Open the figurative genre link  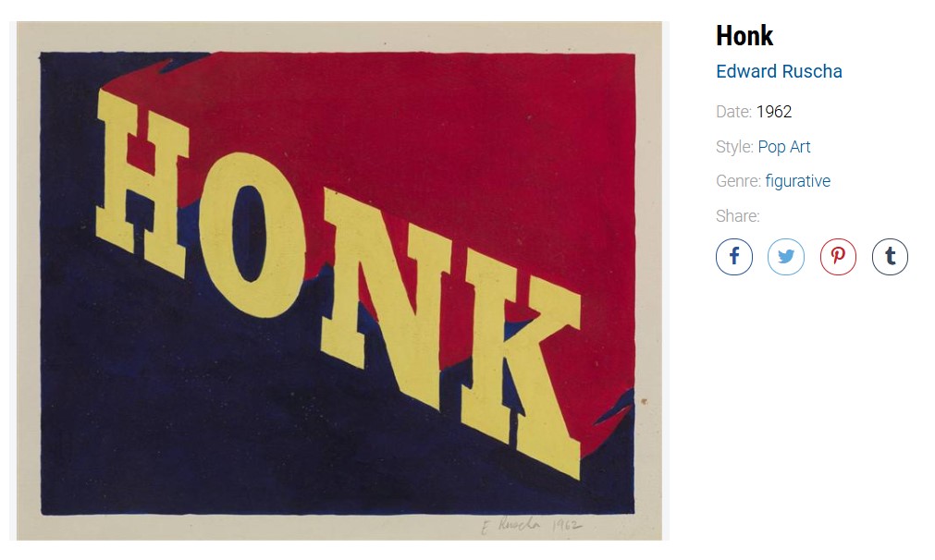click(798, 181)
